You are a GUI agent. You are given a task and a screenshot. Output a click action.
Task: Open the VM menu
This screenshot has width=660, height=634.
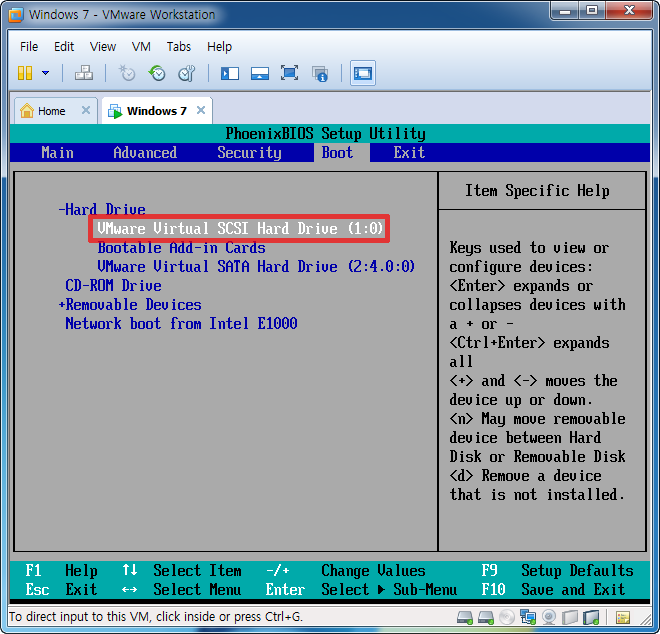pos(141,46)
